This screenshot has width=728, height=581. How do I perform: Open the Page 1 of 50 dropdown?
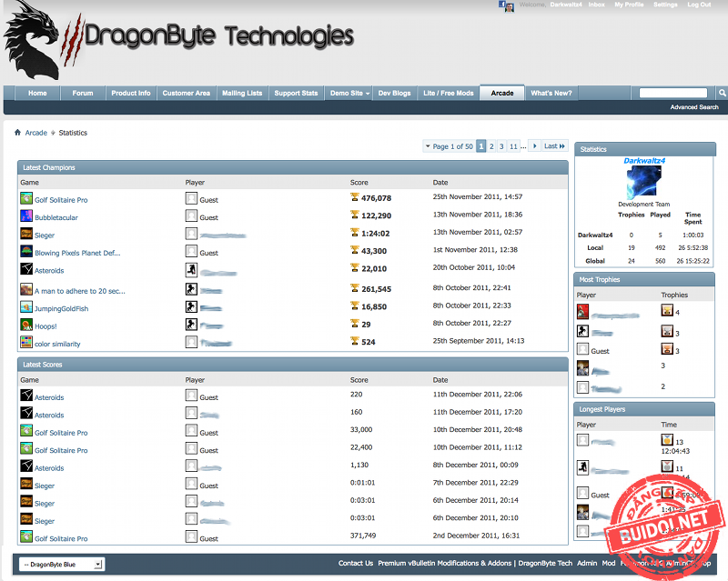pos(449,146)
